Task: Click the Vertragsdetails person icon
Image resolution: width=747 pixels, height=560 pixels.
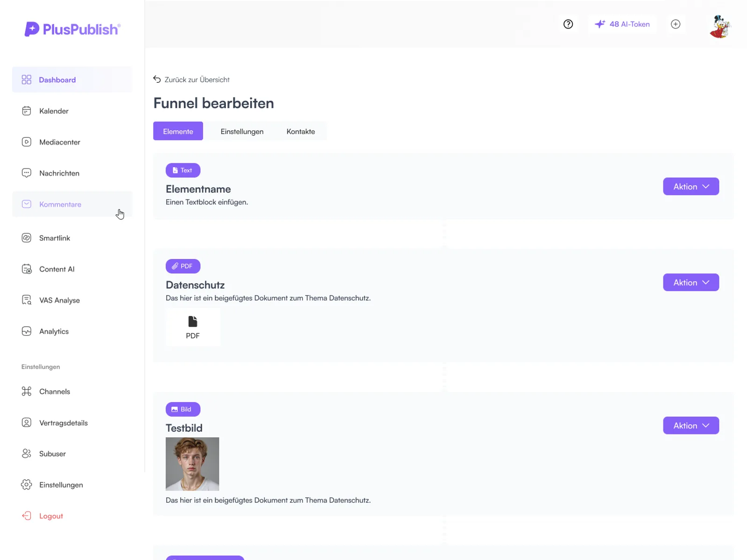Action: pos(27,423)
